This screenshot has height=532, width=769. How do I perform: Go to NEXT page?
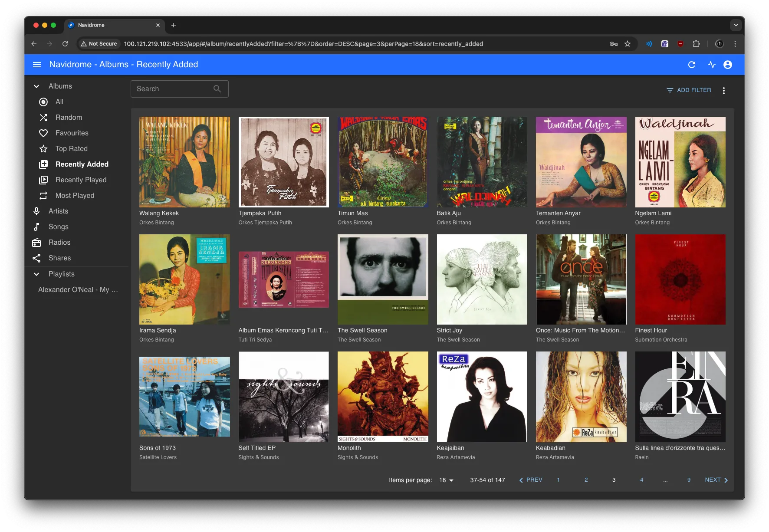(716, 480)
